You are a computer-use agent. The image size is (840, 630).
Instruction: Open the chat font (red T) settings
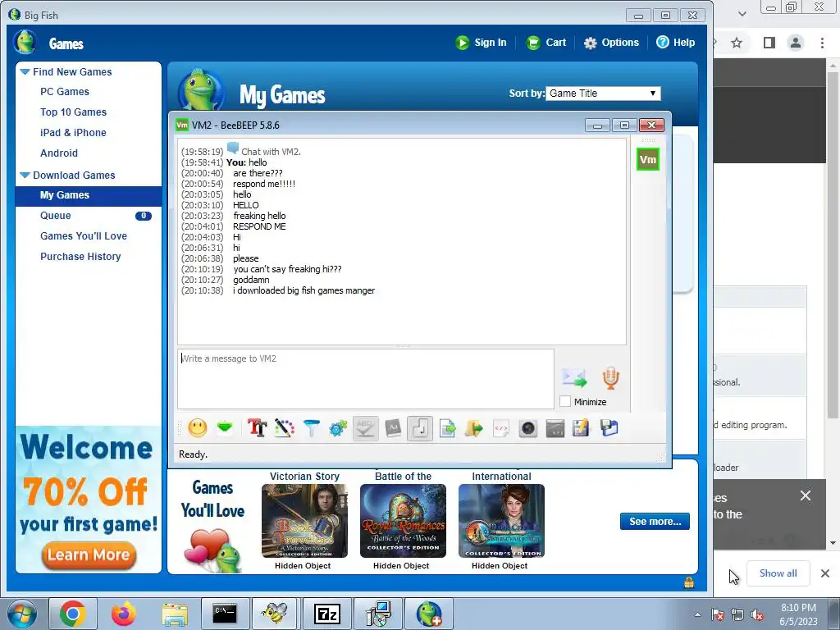[257, 428]
